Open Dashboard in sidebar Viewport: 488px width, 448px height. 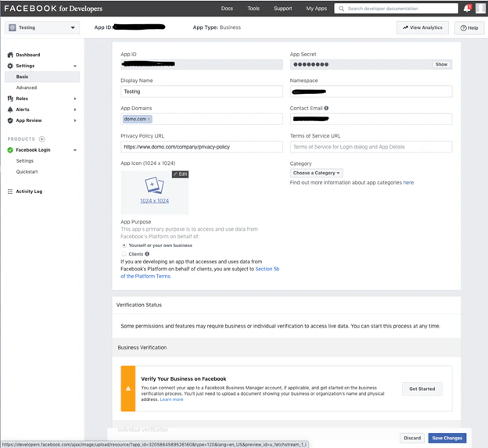click(x=28, y=55)
